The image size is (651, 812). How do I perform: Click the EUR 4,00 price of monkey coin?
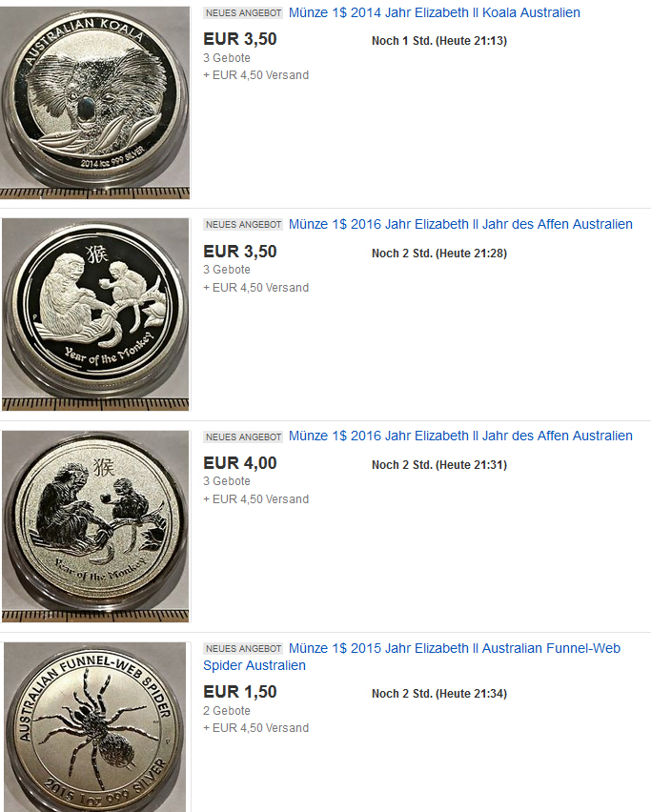240,463
